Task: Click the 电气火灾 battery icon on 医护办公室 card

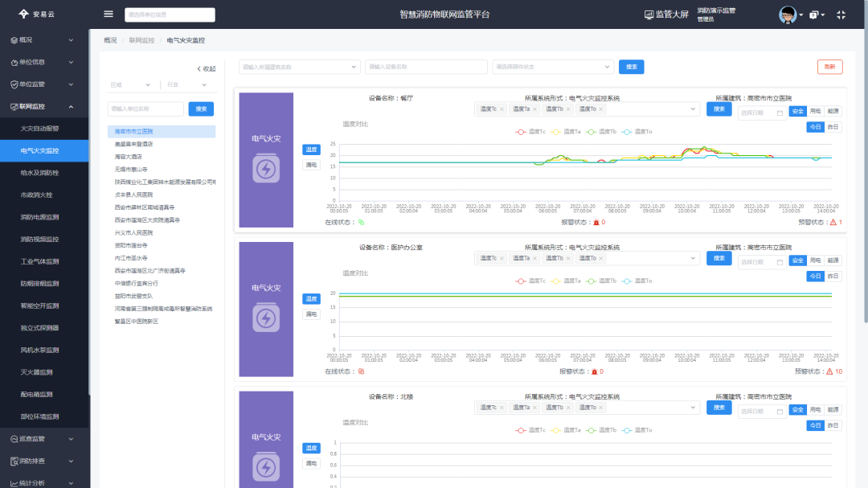Action: point(266,318)
